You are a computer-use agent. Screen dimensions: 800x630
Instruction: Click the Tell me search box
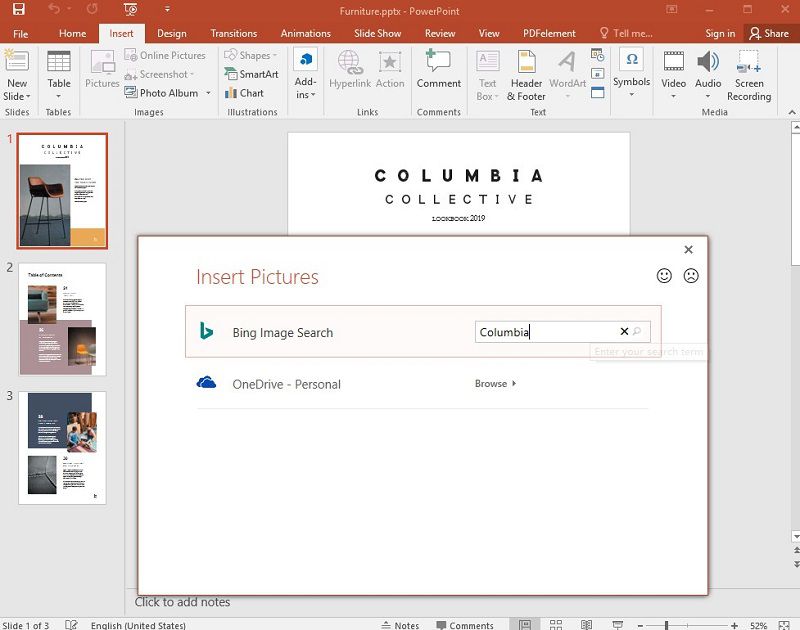(627, 34)
